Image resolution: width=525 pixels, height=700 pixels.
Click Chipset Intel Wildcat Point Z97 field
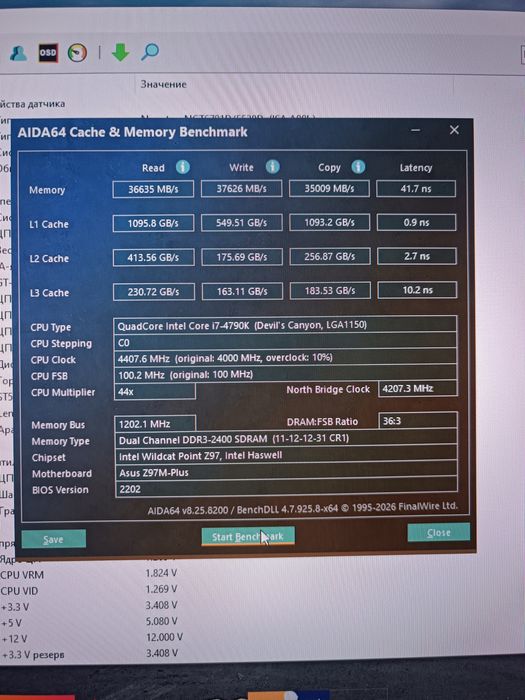(286, 456)
